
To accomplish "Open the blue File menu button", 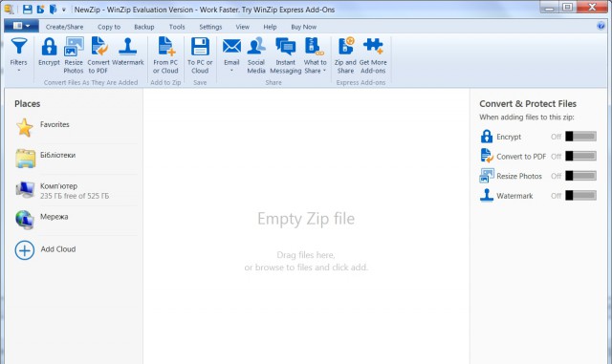I will pos(21,26).
